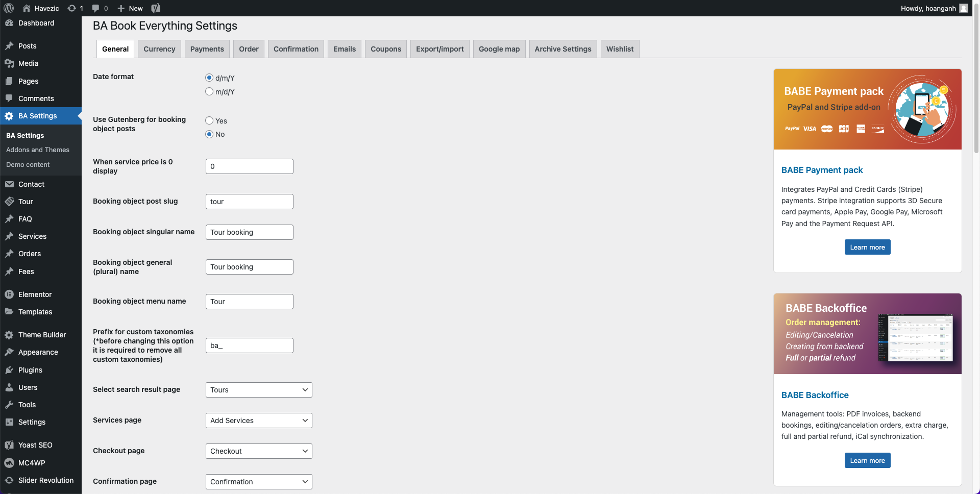Click the Yoast SEO sidebar icon

[9, 445]
